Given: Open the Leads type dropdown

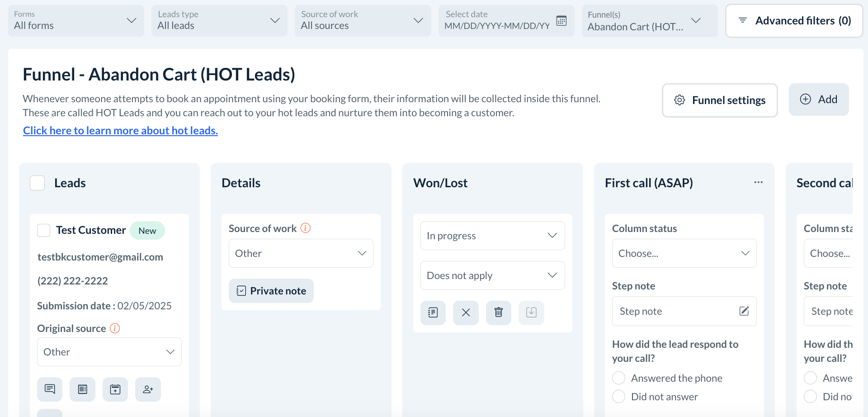Looking at the screenshot, I should pyautogui.click(x=219, y=21).
